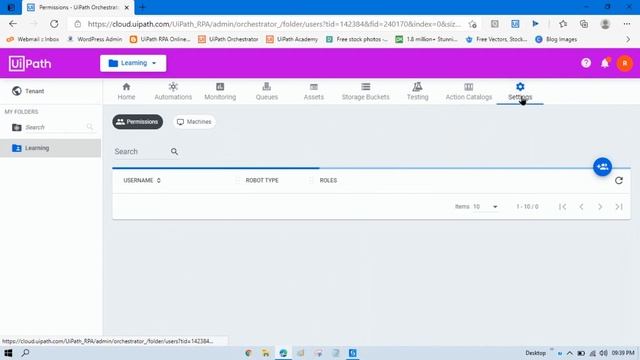Viewport: 640px width, 360px height.
Task: Open the browser profile icon
Action: point(605,24)
